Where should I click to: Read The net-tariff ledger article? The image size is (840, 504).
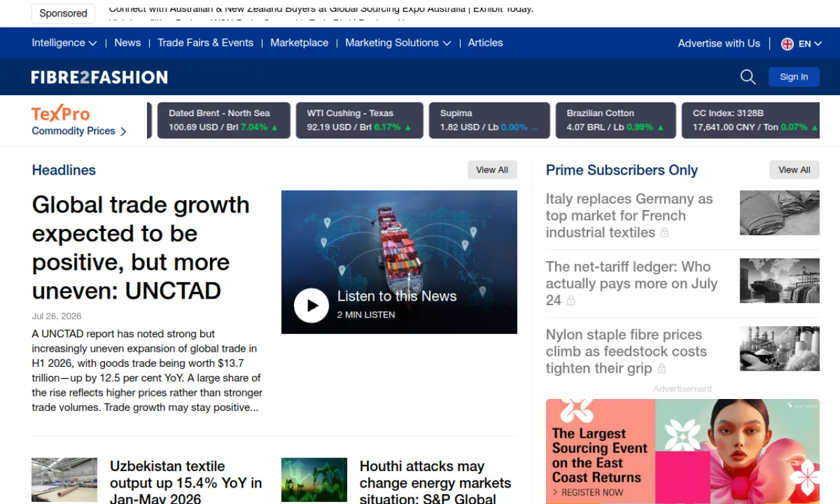pyautogui.click(x=631, y=283)
